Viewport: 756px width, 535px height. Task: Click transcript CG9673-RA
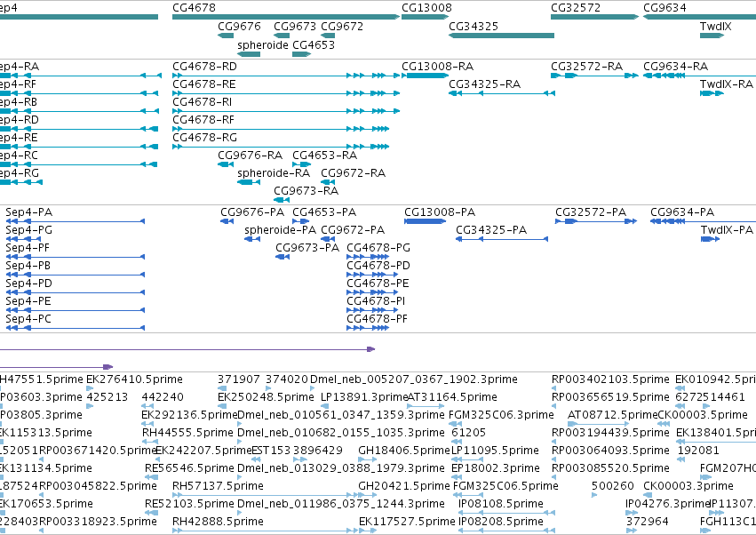pos(306,191)
